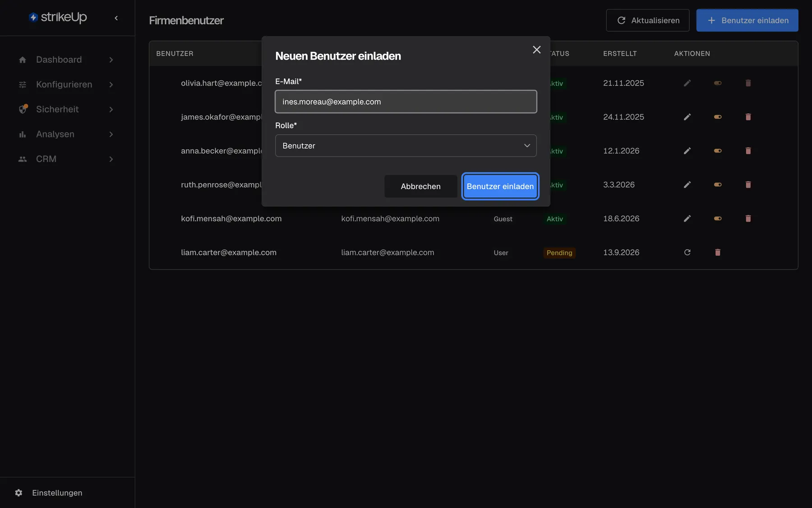This screenshot has height=508, width=812.
Task: Expand the Dashboard submenu chevron
Action: (111, 60)
